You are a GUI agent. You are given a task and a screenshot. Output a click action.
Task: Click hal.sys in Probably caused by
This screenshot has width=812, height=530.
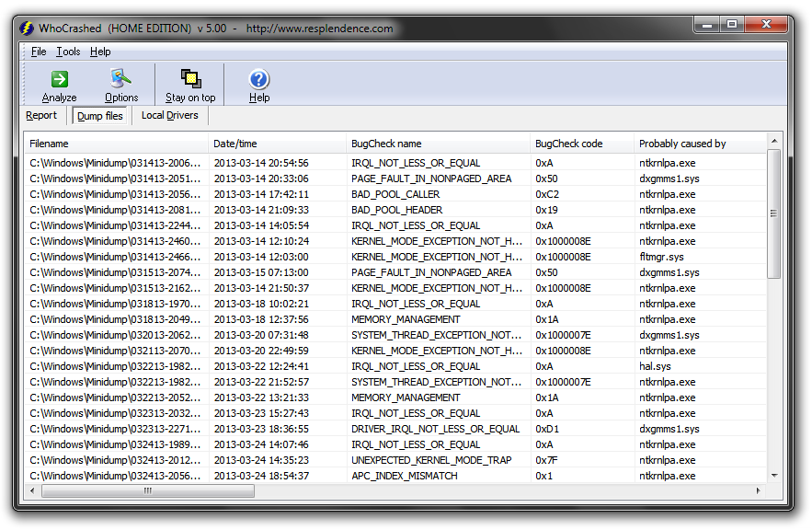tap(655, 366)
